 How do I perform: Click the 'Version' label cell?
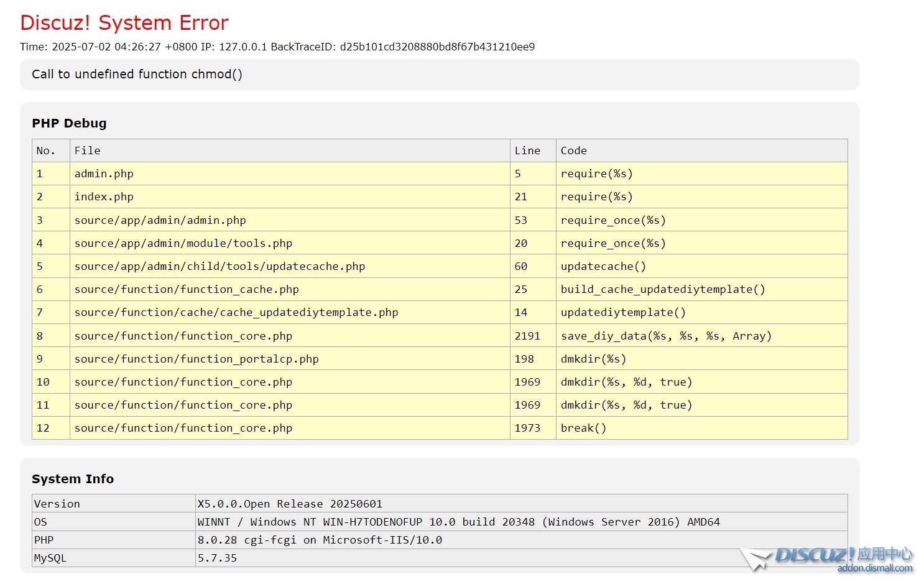114,504
